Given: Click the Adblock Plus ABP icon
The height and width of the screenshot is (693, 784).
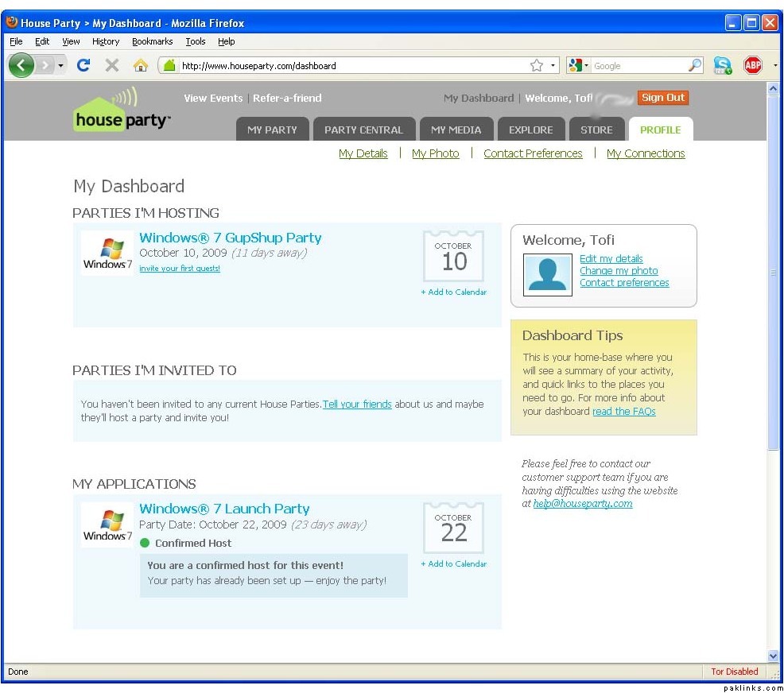Looking at the screenshot, I should point(752,66).
